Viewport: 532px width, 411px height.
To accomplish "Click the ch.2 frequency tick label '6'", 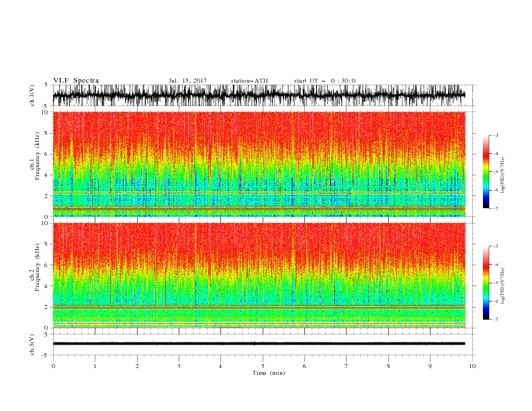I will point(47,265).
